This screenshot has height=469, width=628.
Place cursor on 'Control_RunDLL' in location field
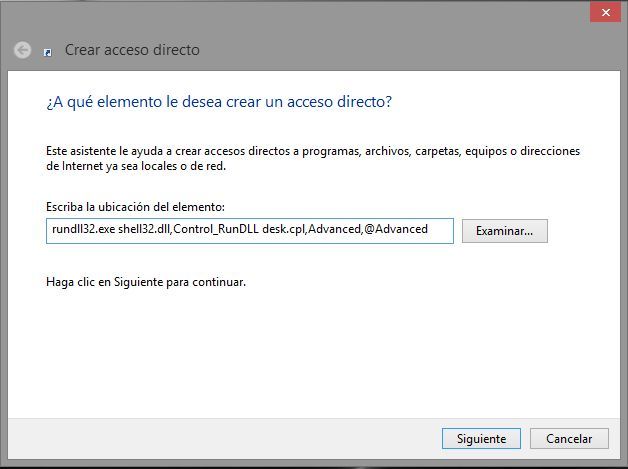(216, 229)
